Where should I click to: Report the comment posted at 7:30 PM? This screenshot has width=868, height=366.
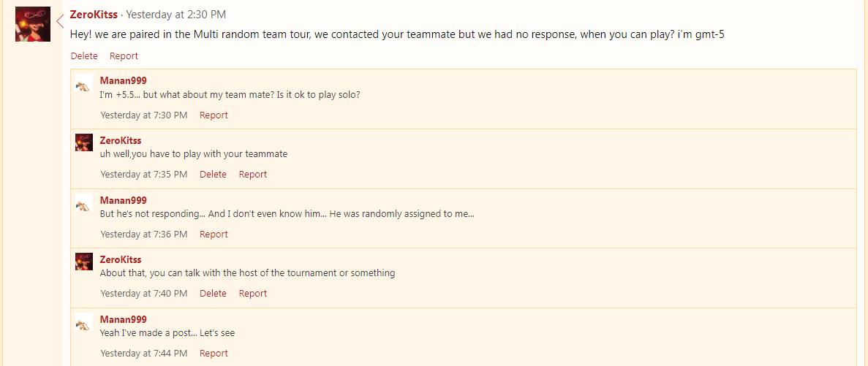coord(214,115)
